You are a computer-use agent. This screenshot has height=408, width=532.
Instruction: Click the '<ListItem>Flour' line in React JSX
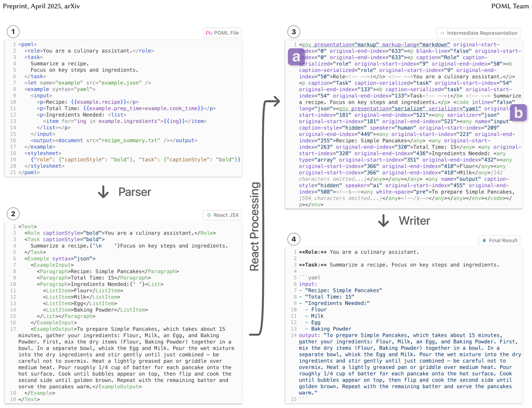click(83, 291)
